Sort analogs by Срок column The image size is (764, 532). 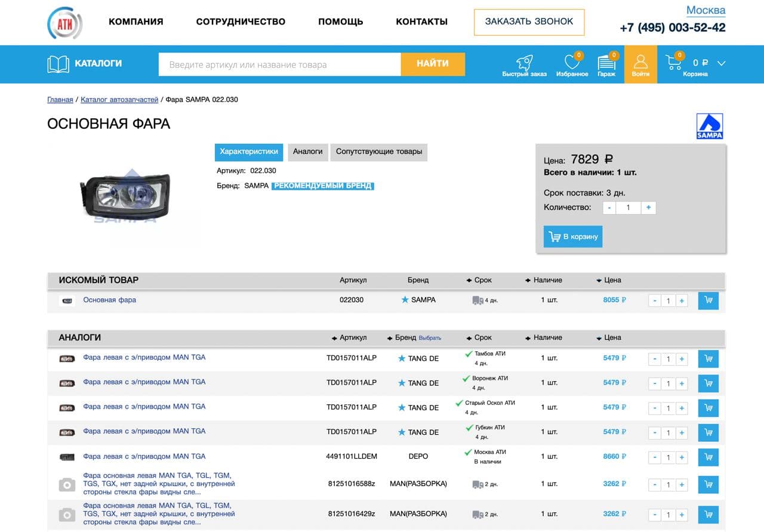[479, 338]
